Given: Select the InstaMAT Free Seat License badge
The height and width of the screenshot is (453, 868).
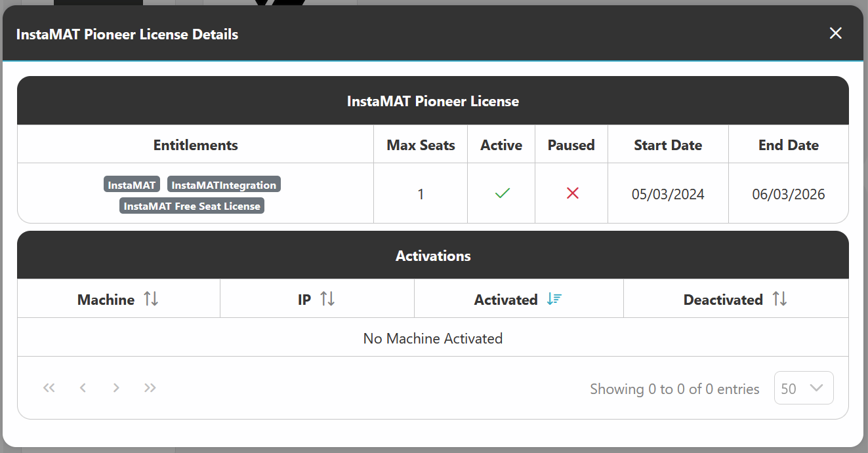Looking at the screenshot, I should tap(192, 206).
